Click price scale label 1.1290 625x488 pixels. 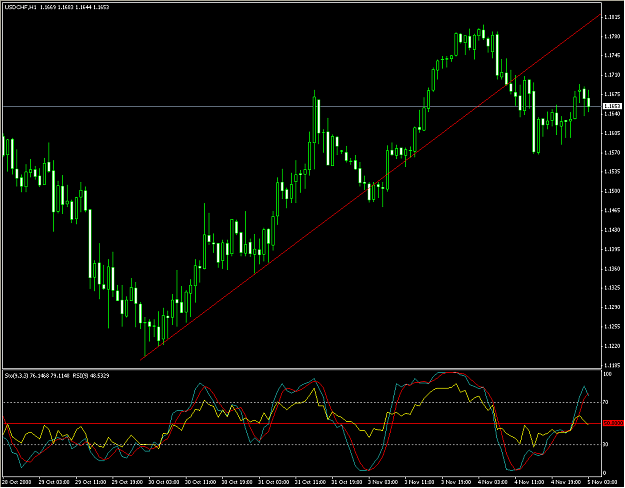pyautogui.click(x=612, y=307)
